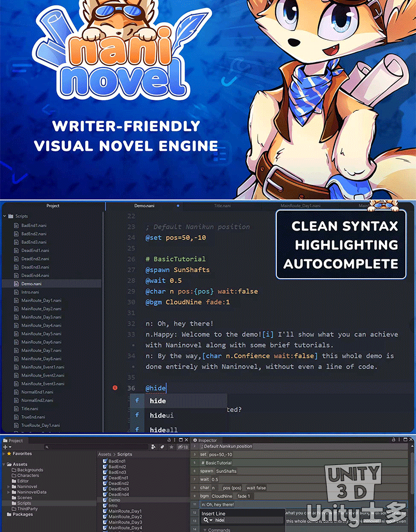Open DeadEnd2.nani in the editor sidebar
Viewport: 416px width, 532px height.
tap(35, 259)
